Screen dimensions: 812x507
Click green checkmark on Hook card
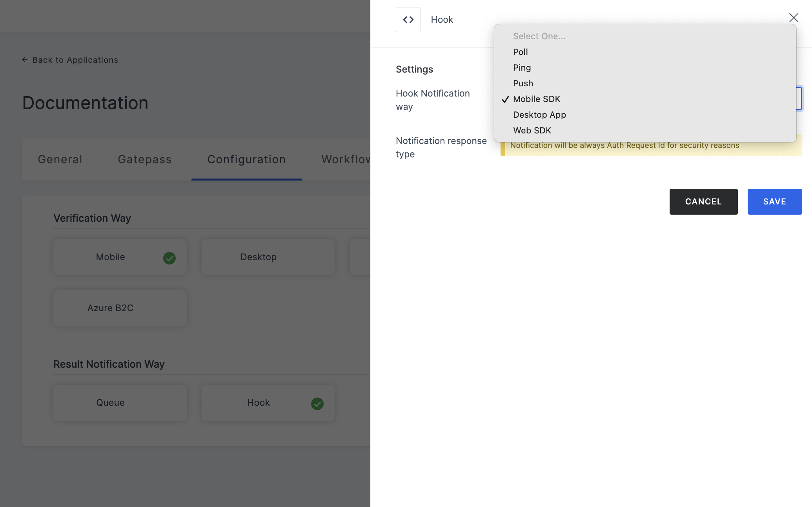pyautogui.click(x=317, y=403)
